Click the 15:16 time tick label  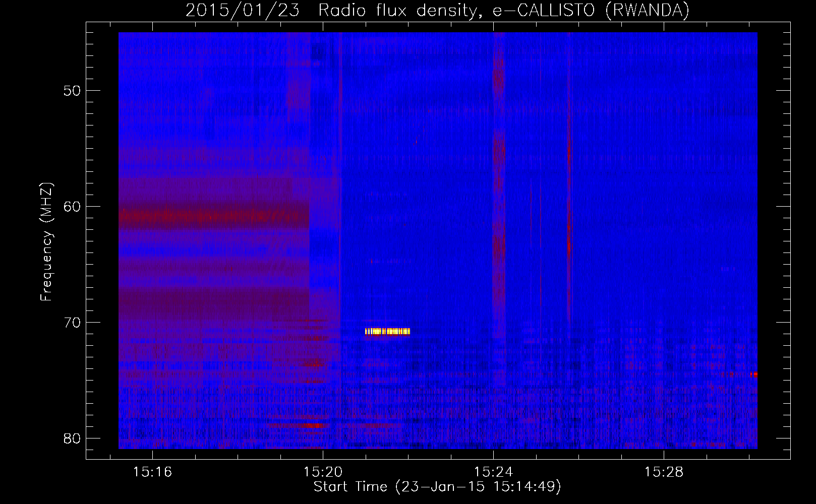click(x=152, y=472)
